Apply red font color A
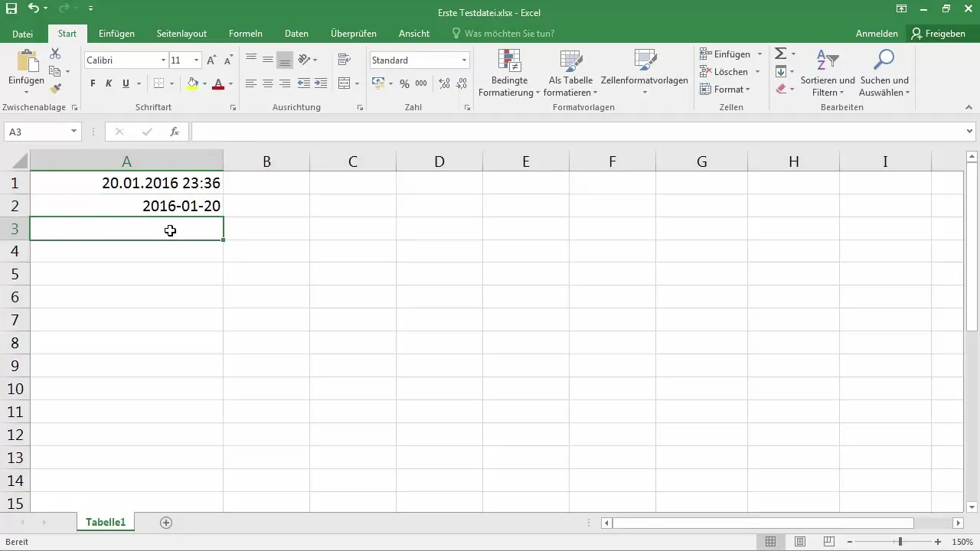Image resolution: width=980 pixels, height=551 pixels. pos(218,83)
